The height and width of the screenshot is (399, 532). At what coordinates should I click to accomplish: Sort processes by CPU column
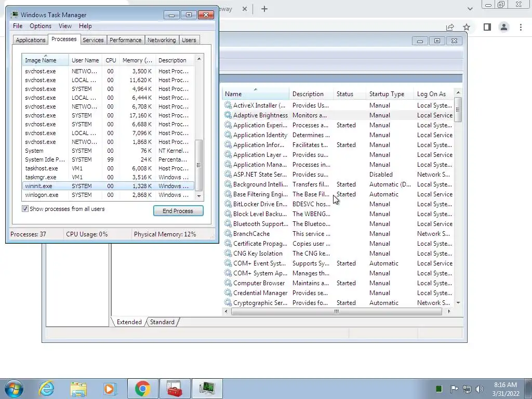[111, 60]
